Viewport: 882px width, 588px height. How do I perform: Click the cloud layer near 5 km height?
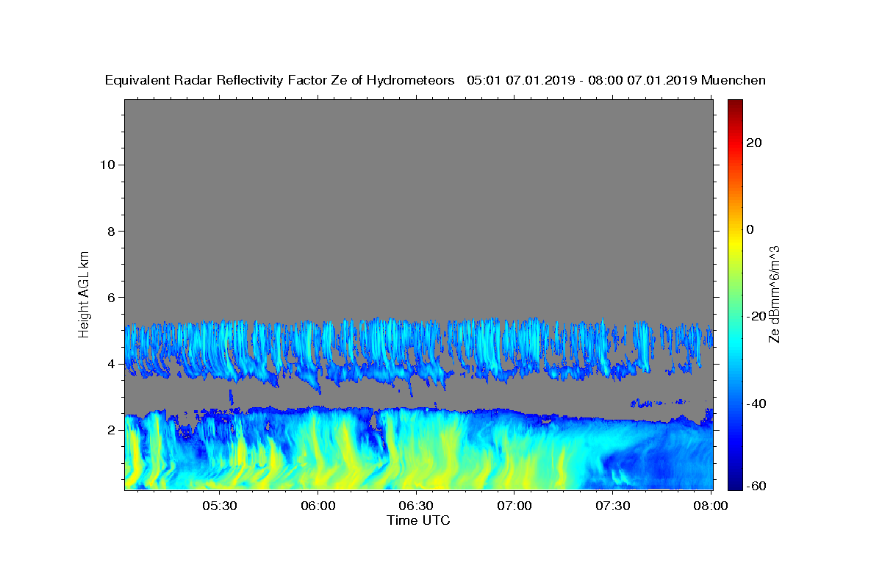click(x=417, y=351)
